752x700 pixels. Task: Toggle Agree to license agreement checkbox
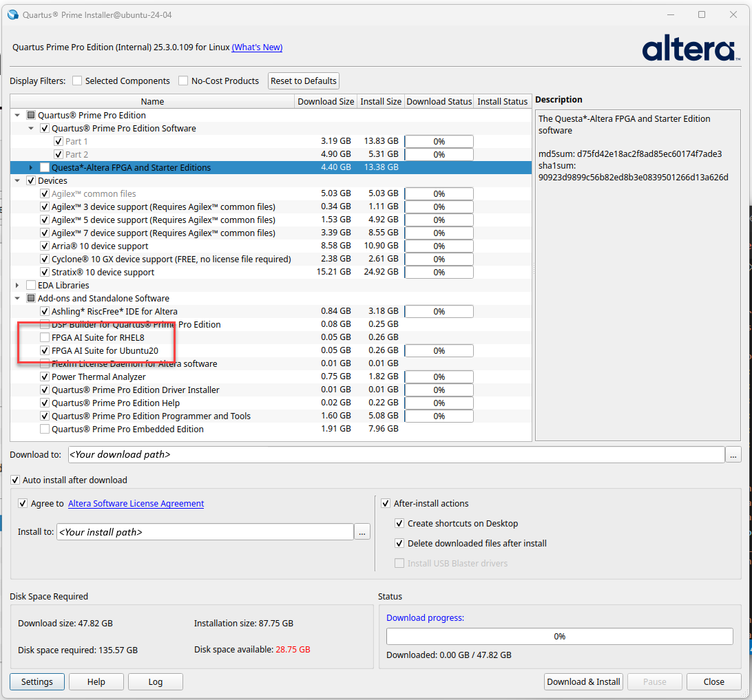click(x=22, y=503)
